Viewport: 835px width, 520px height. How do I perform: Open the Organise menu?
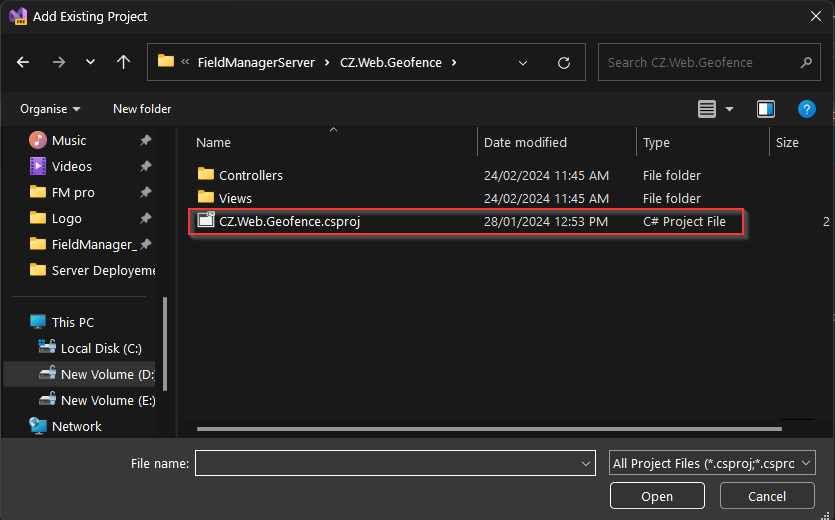(50, 109)
